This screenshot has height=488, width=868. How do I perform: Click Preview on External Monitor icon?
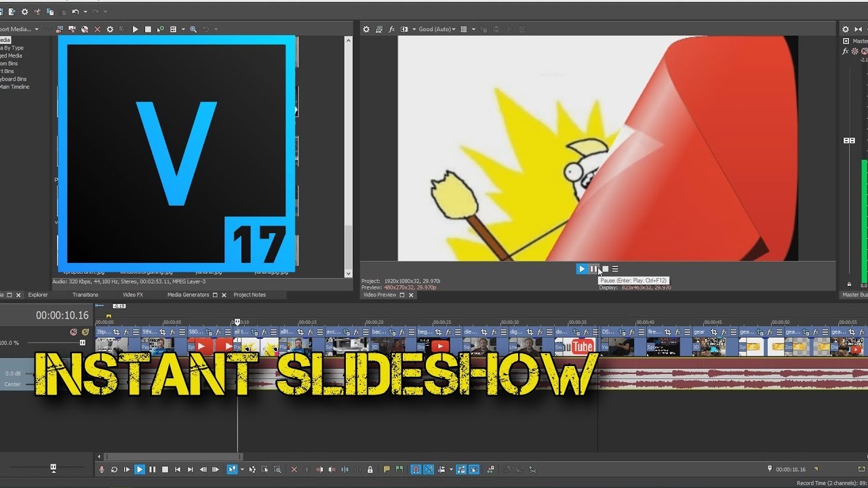pyautogui.click(x=379, y=29)
